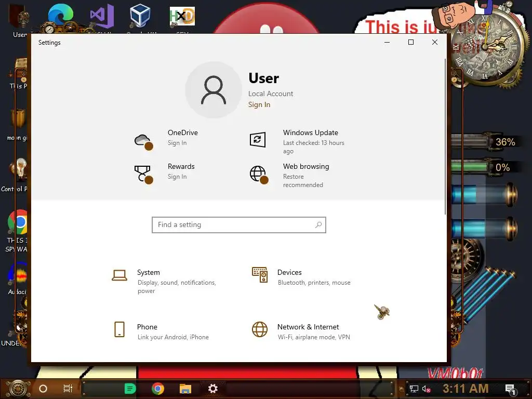This screenshot has height=399, width=532.
Task: Open the steampunk Start button
Action: pos(18,388)
